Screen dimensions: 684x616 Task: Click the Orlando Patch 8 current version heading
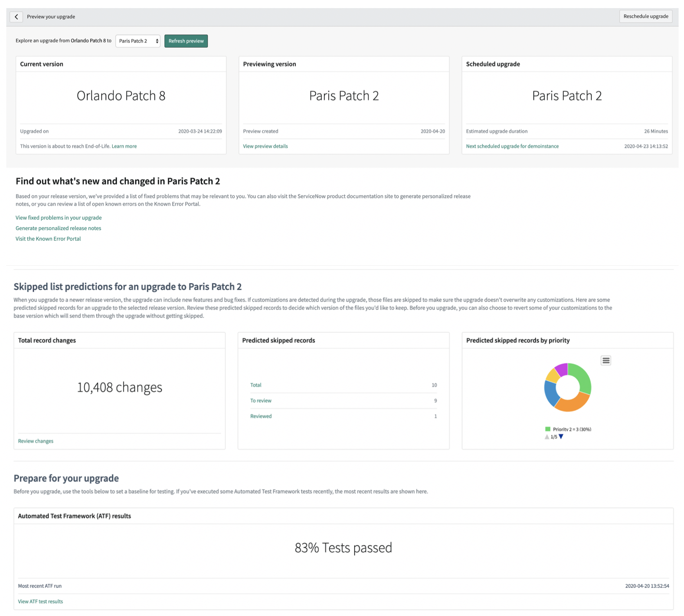pos(121,96)
